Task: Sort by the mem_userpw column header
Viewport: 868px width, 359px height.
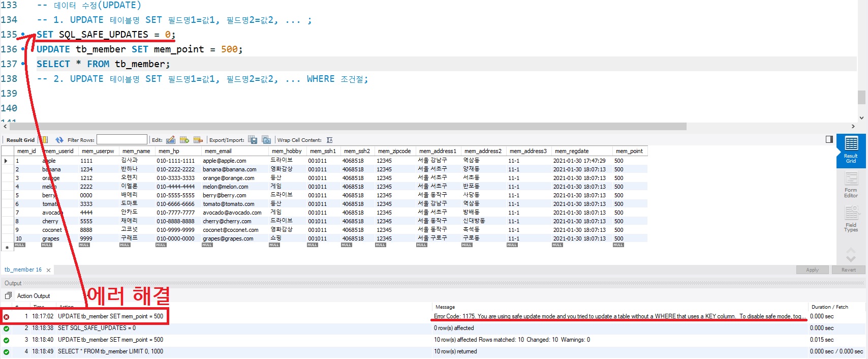Action: [98, 151]
